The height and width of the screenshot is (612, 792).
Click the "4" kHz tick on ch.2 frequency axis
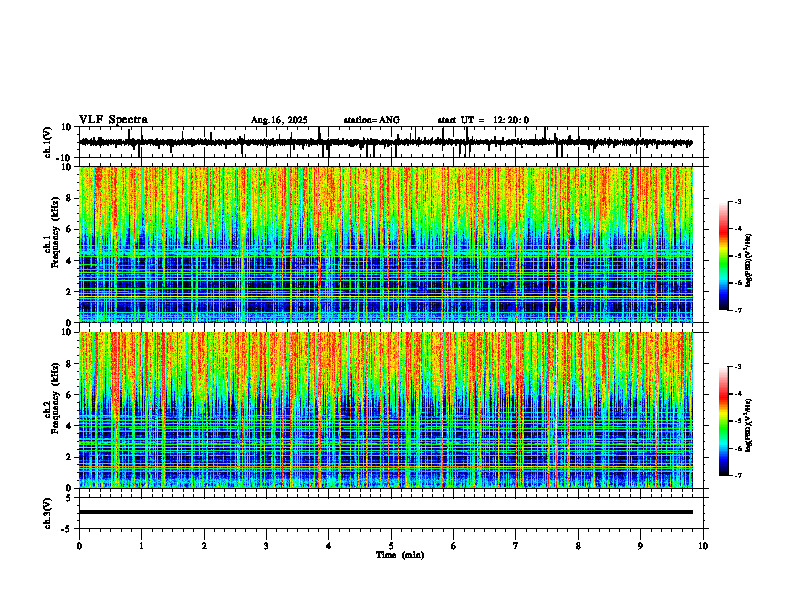(71, 426)
